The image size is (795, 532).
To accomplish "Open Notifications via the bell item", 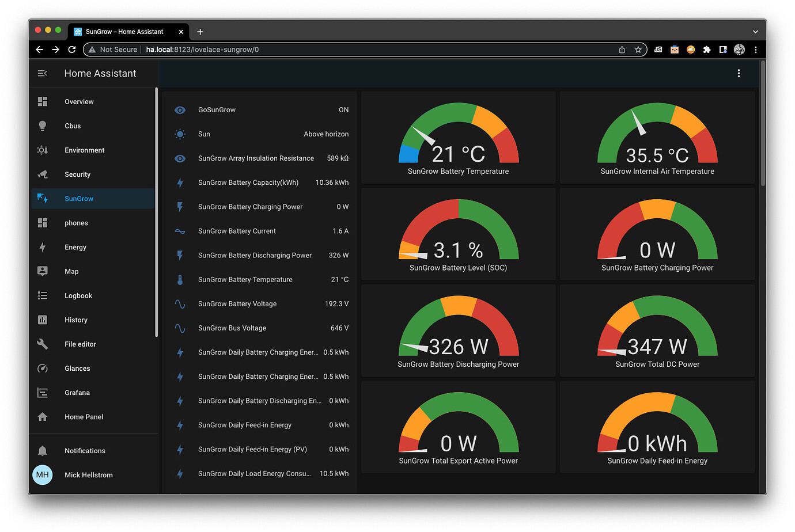I will pyautogui.click(x=92, y=451).
